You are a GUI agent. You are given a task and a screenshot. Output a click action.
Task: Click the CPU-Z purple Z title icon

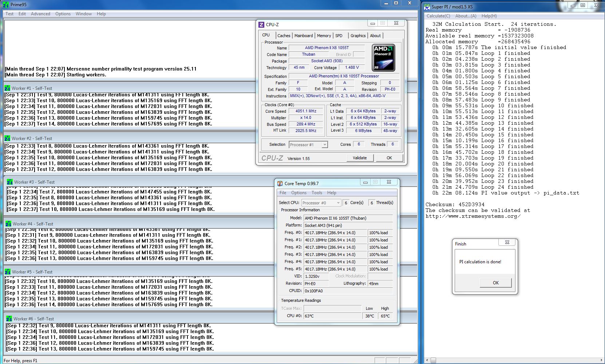(x=261, y=24)
